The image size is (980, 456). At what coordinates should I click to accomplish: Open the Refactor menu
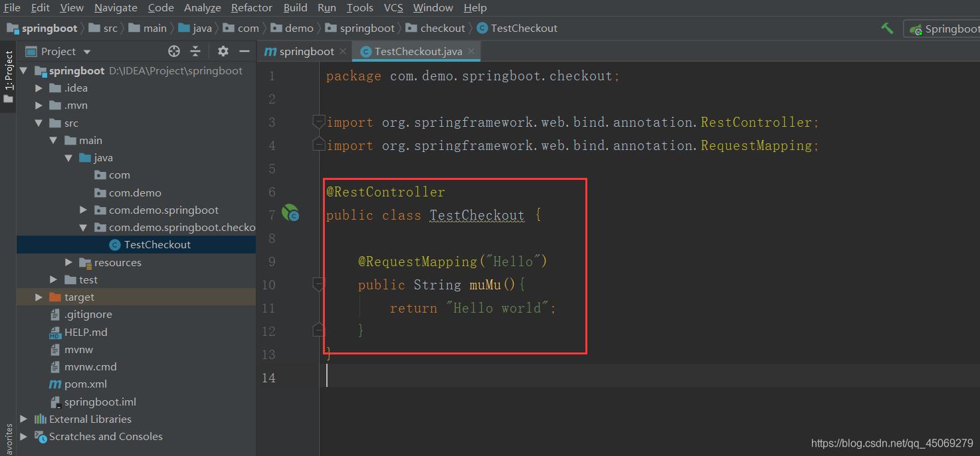pos(251,8)
